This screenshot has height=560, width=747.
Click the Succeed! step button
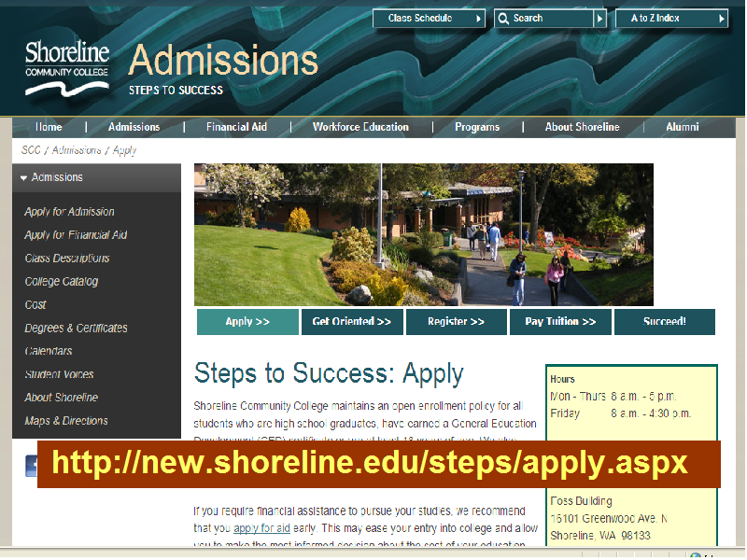point(665,322)
